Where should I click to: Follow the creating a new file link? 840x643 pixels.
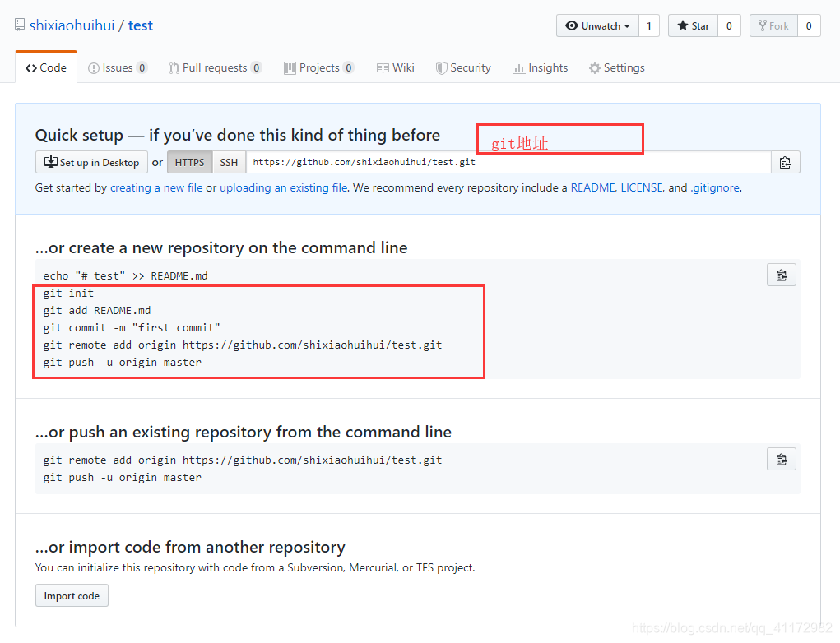(156, 188)
